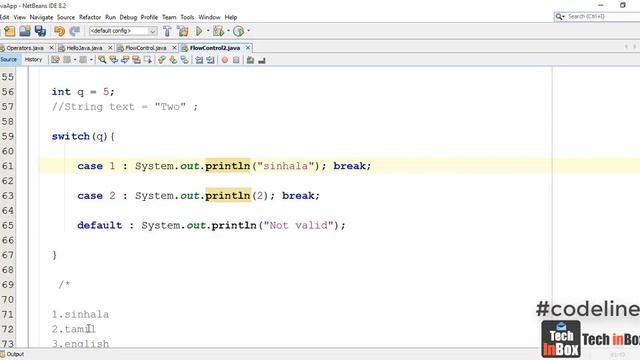This screenshot has width=640, height=360.
Task: Open the Debug menu
Action: point(128,17)
